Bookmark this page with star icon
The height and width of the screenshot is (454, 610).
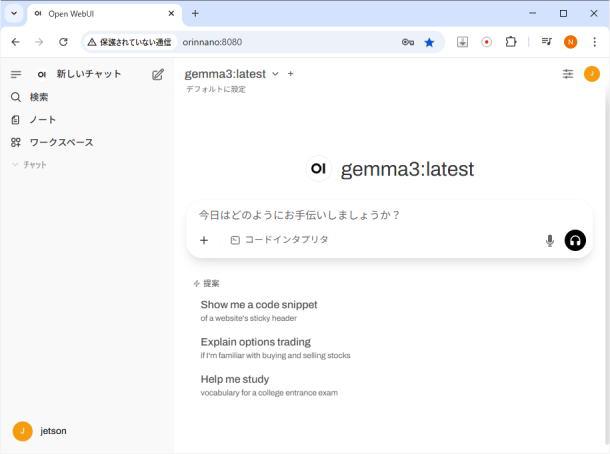(429, 42)
